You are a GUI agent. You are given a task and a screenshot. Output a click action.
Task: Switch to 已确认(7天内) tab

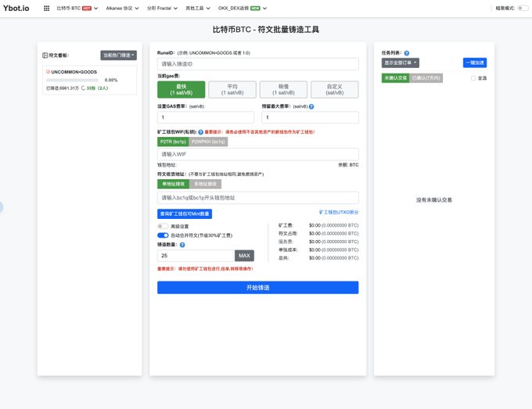tap(426, 78)
